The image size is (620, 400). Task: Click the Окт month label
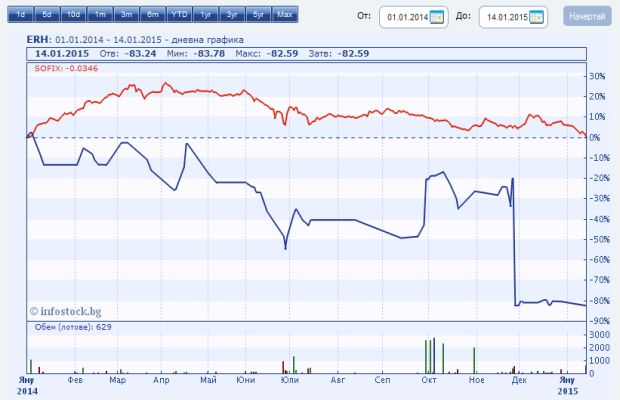click(429, 380)
